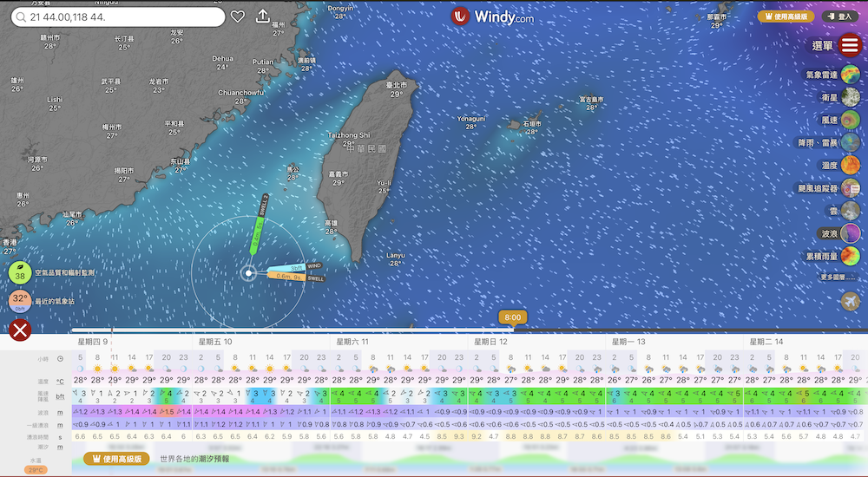Add location to favorites with heart icon
The image size is (868, 477).
238,16
